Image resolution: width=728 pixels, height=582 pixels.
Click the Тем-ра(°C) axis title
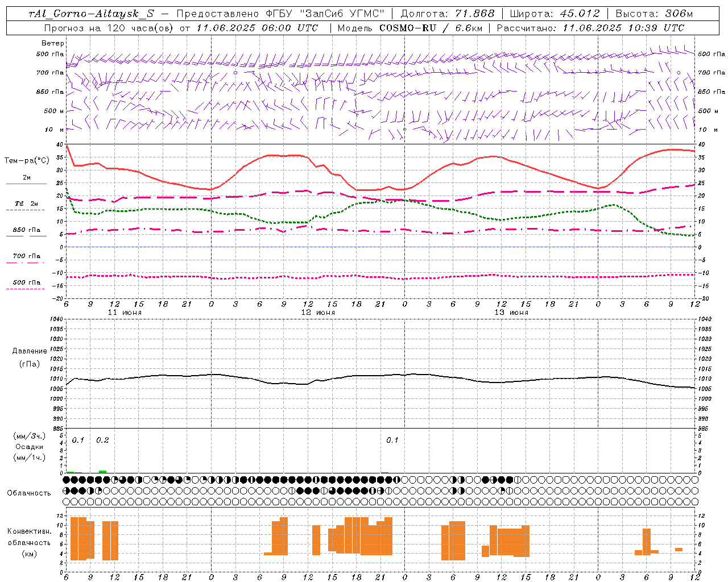point(27,161)
